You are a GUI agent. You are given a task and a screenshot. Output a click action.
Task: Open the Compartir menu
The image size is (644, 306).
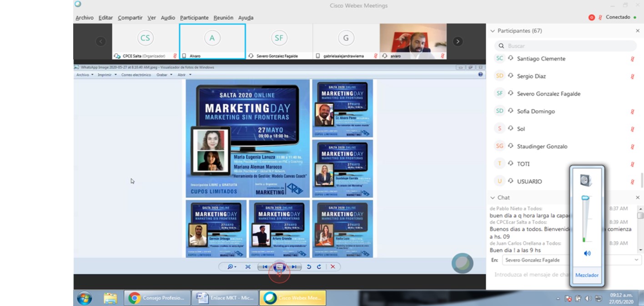coord(130,18)
